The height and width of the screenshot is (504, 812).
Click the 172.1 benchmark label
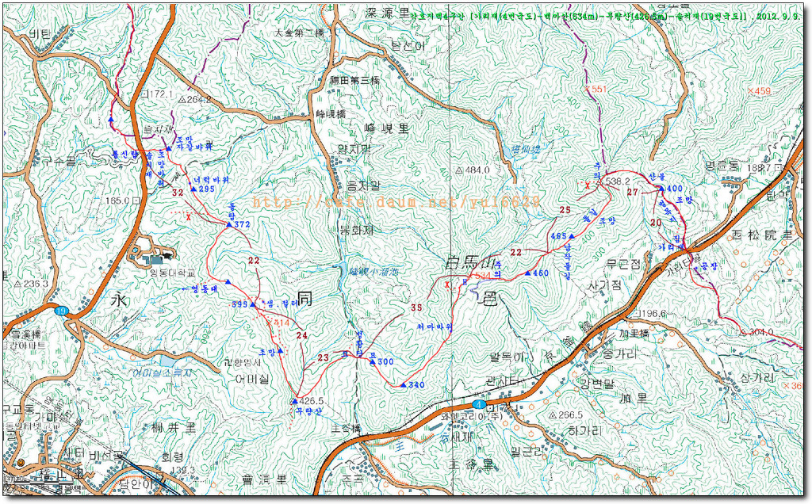pos(156,94)
